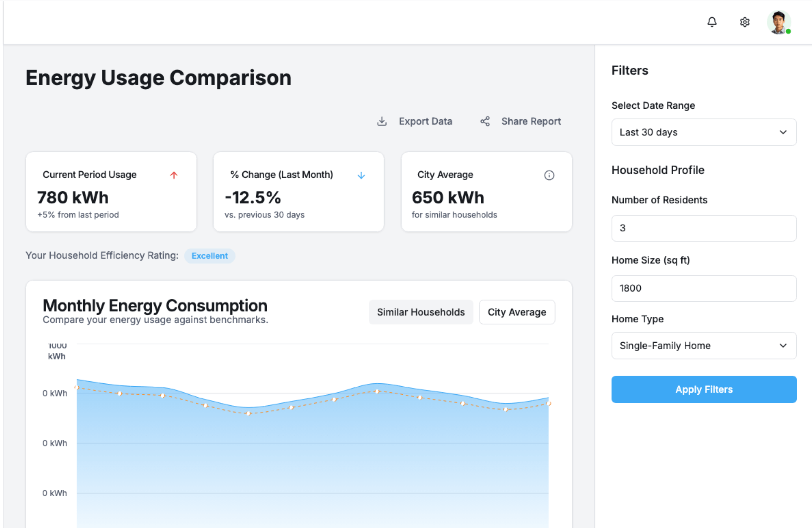Click the user profile avatar

coord(779,22)
